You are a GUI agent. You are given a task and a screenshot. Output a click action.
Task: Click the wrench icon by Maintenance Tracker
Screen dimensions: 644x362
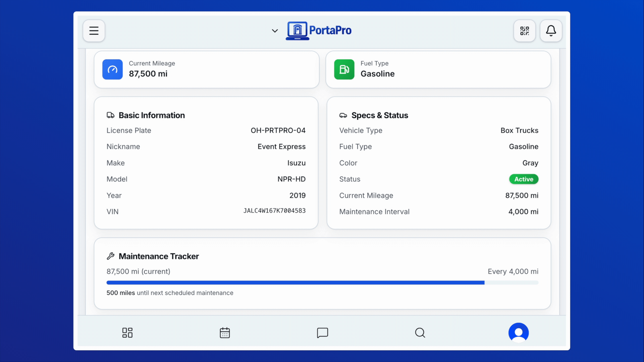click(110, 256)
